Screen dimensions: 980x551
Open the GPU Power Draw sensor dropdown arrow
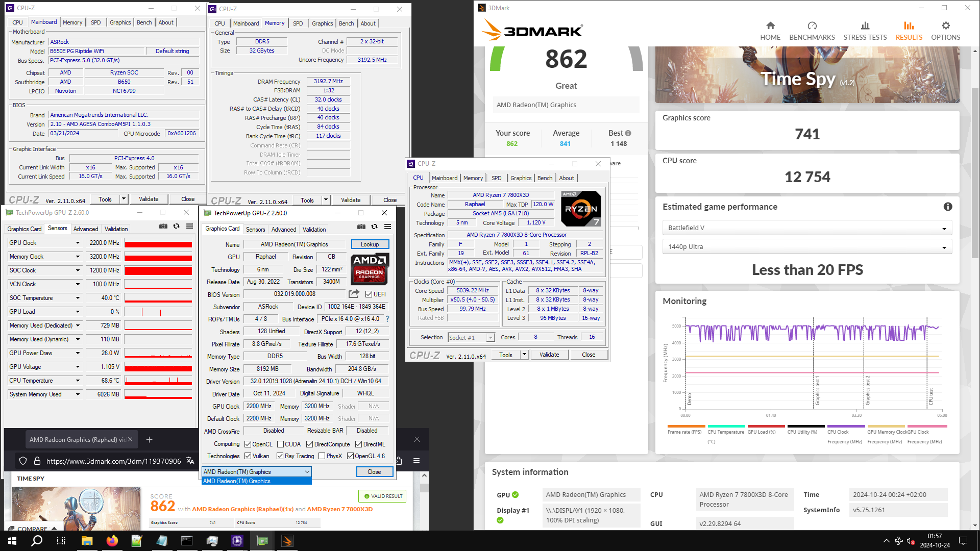(78, 353)
